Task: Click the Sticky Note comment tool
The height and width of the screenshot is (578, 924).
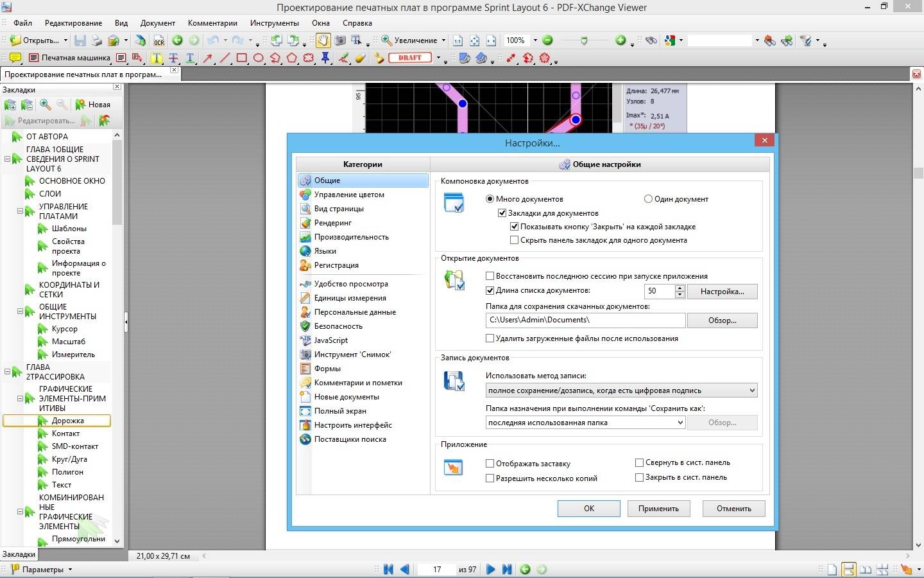Action: coord(15,58)
